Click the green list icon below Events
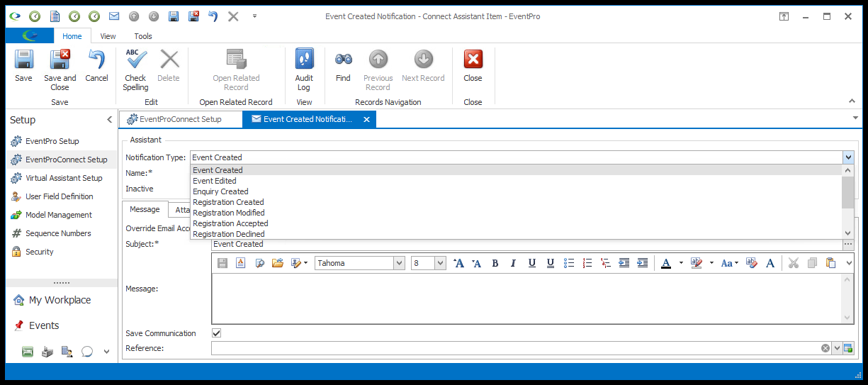This screenshot has height=385, width=868. click(28, 351)
